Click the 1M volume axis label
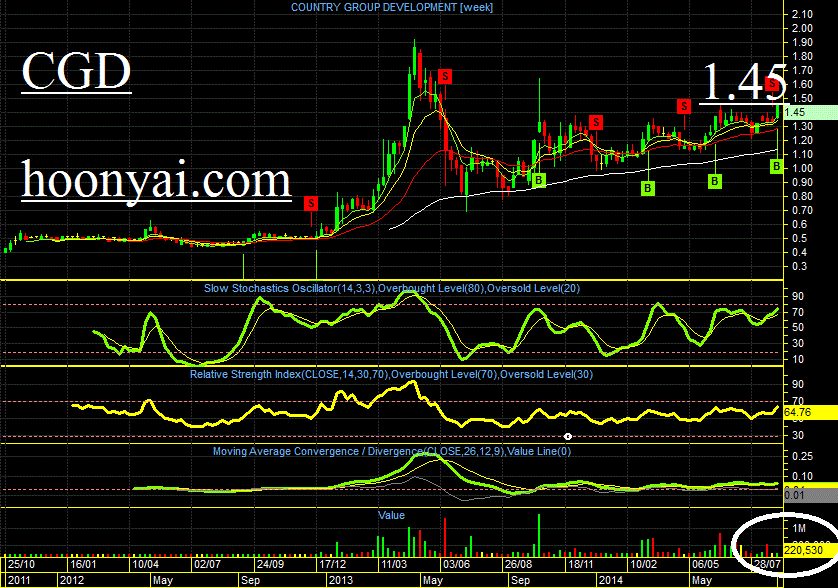 tap(799, 528)
